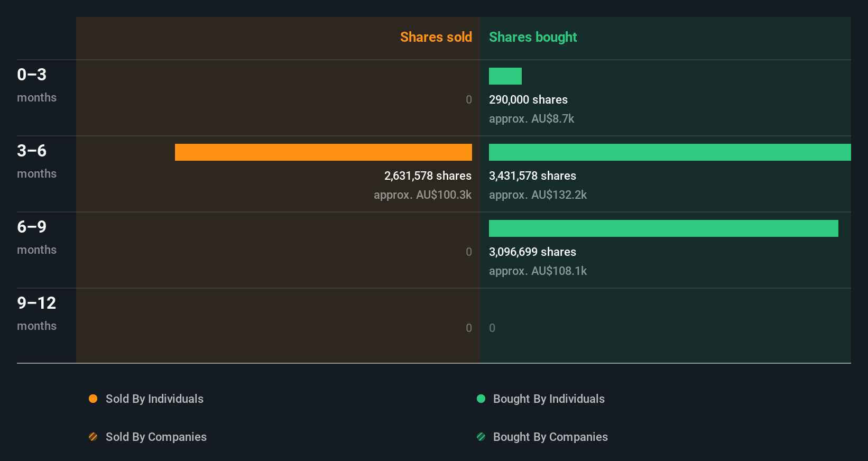Click the striped Bought By Companies legend icon
This screenshot has height=461, width=868.
481,437
